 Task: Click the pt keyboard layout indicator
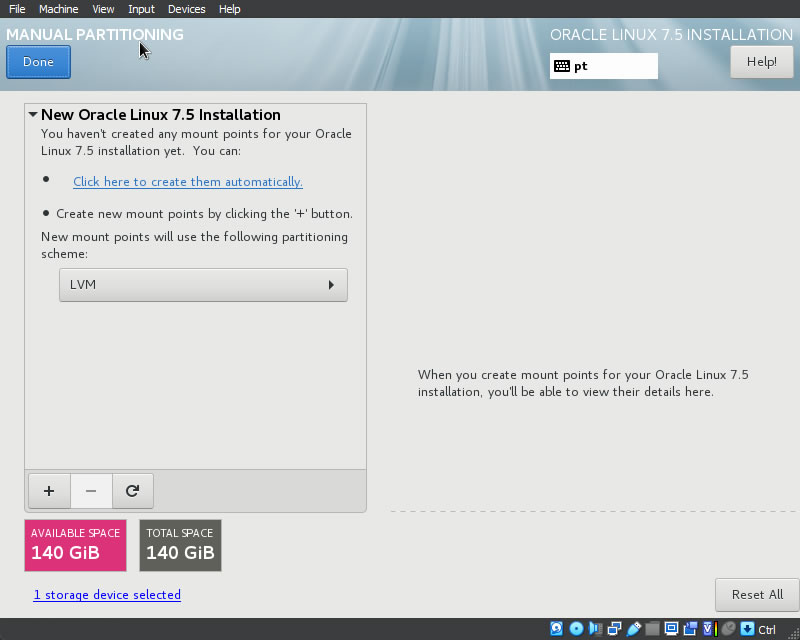point(604,66)
